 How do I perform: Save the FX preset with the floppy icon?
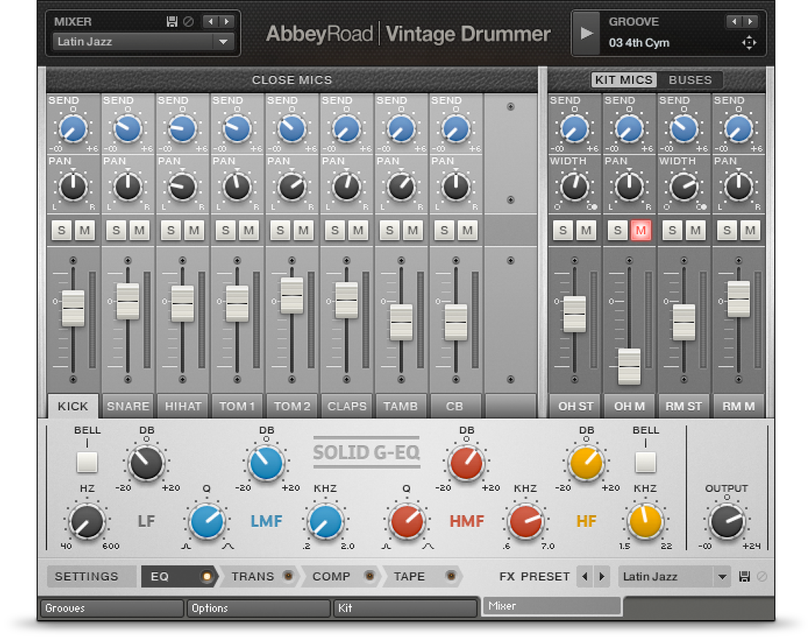click(744, 577)
